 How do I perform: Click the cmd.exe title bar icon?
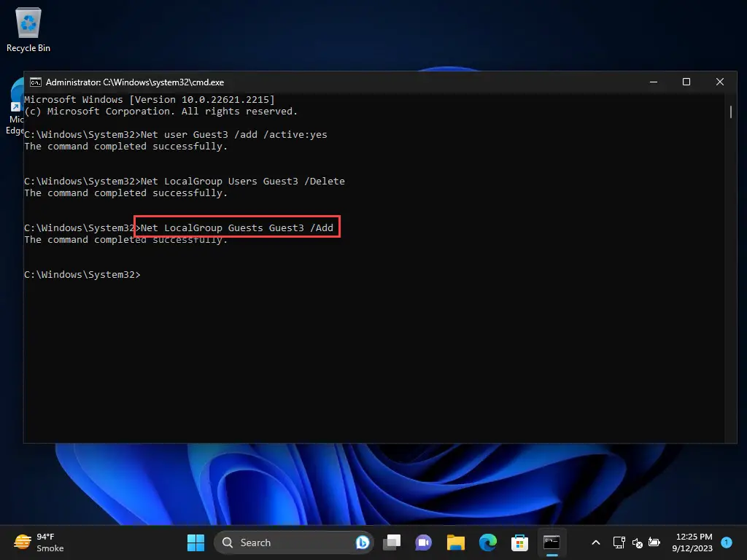36,82
